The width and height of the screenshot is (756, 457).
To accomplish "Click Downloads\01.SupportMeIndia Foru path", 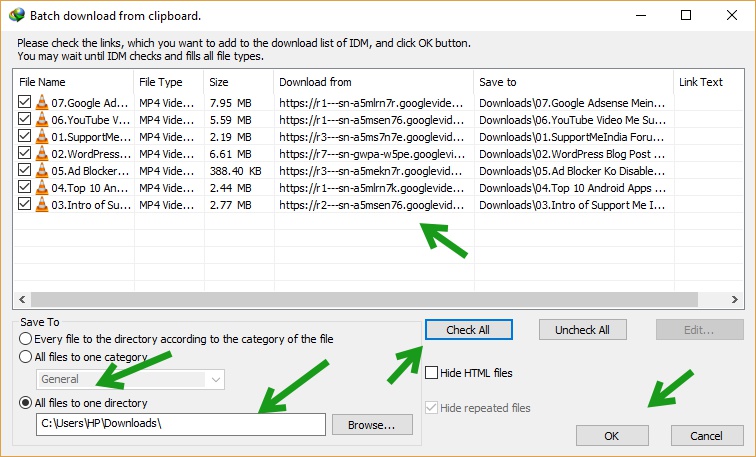I will tap(572, 137).
